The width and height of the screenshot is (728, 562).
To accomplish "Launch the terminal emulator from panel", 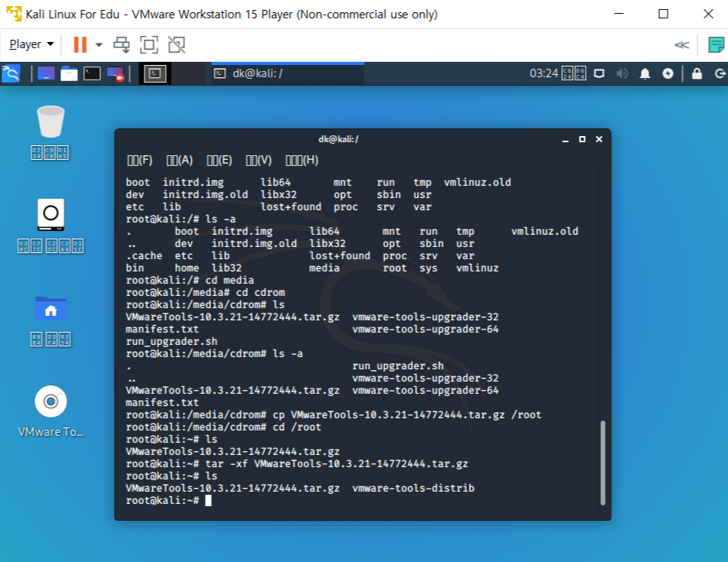I will coord(92,73).
